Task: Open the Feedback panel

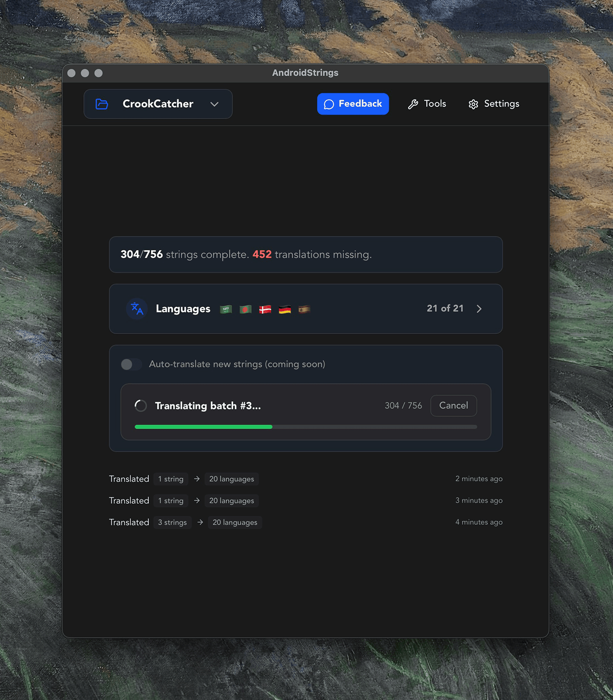Action: [x=353, y=104]
